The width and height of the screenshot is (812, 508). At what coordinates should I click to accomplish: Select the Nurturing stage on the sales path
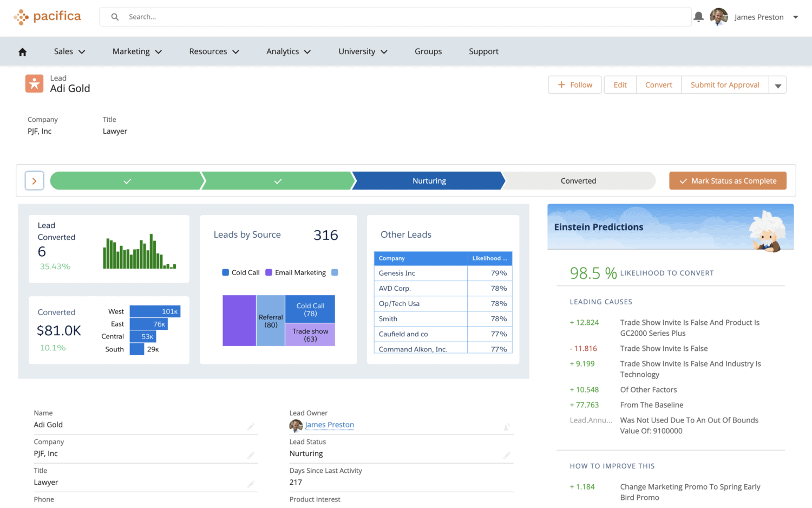pyautogui.click(x=429, y=180)
